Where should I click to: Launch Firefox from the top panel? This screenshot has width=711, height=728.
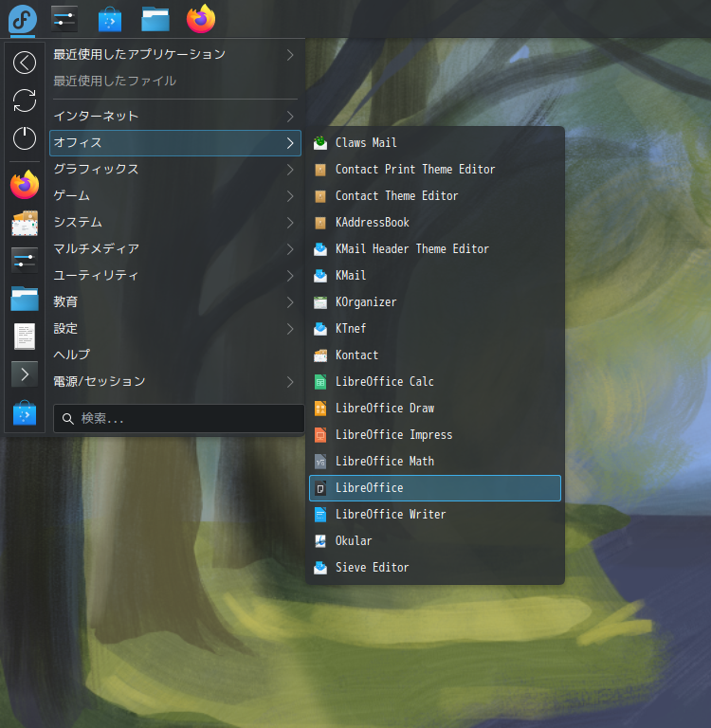(x=201, y=19)
